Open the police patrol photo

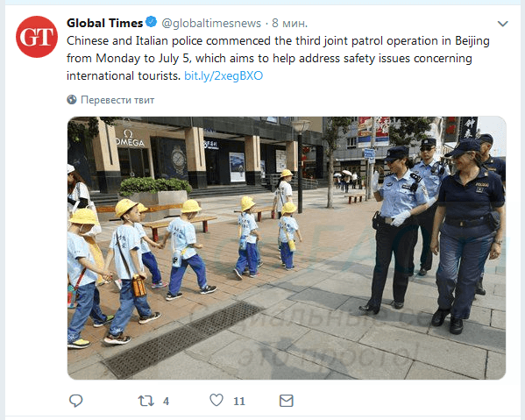[287, 248]
